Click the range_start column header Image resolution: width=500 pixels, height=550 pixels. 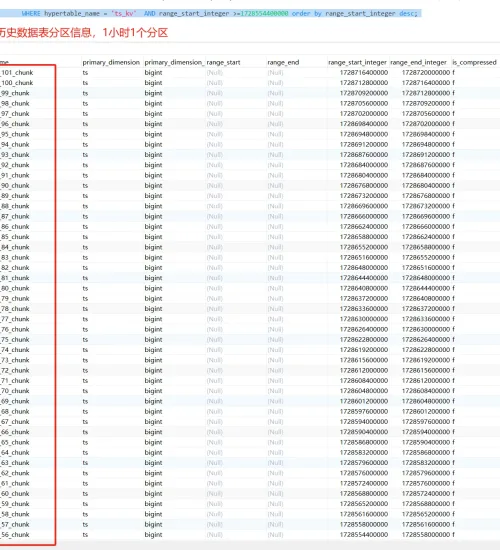point(223,62)
